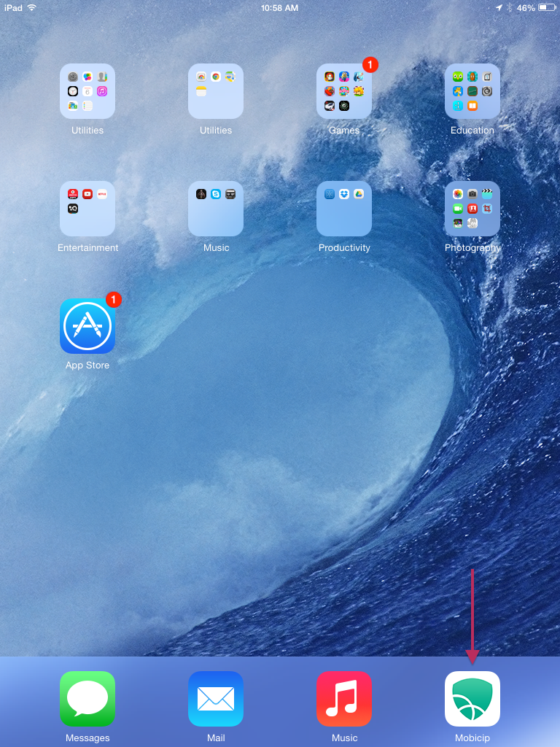Screen dimensions: 560x747
Task: Tap the orange iBooks icon in Education folder
Action: [x=472, y=106]
